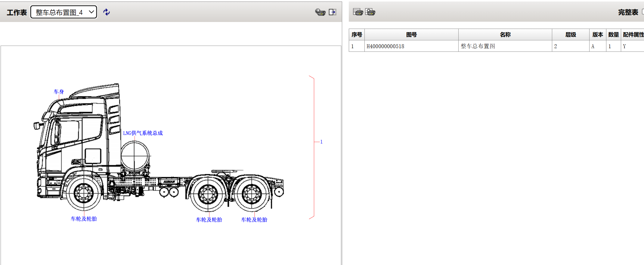Screen dimensions: 644x265
Task: Open the 工作表 dropdown showing 整车总布置图_4
Action: click(64, 12)
